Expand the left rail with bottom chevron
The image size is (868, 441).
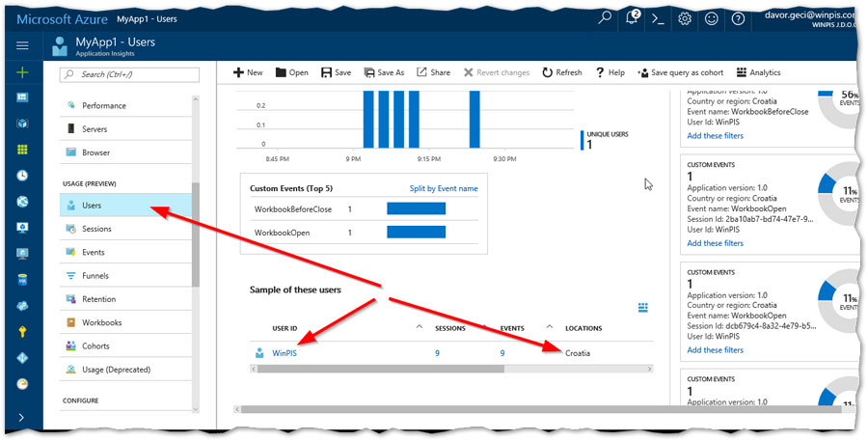(x=21, y=417)
